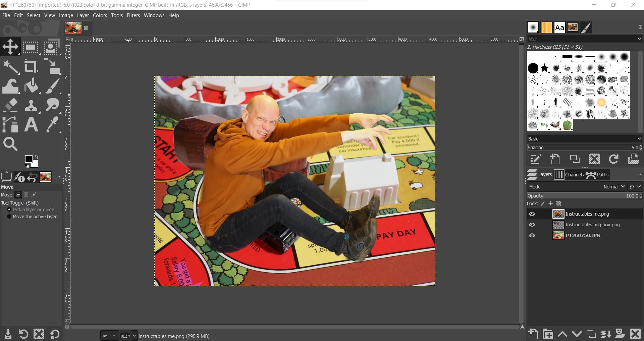The width and height of the screenshot is (644, 341).
Task: Activate the Fuzzy Select magic wand tool
Action: (x=10, y=66)
